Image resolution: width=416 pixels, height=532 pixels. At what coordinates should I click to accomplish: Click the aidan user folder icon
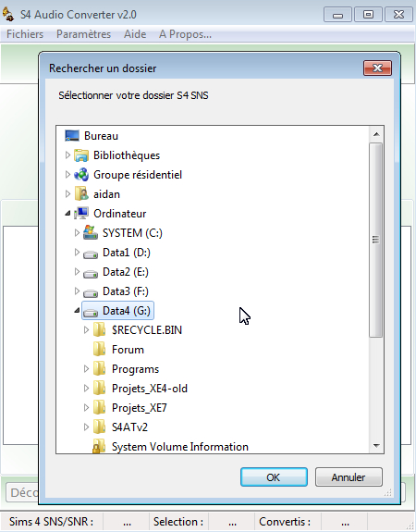(x=81, y=194)
